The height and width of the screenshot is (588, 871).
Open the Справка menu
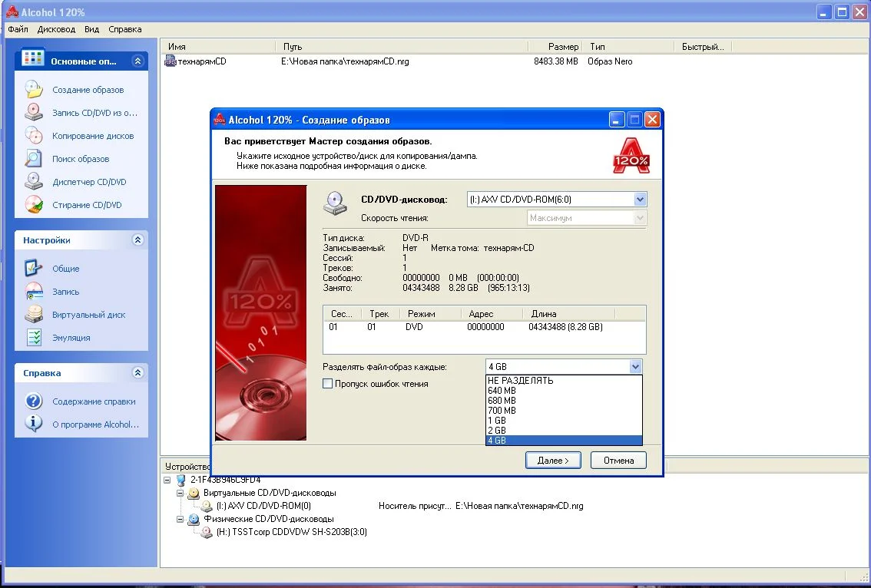pos(125,29)
